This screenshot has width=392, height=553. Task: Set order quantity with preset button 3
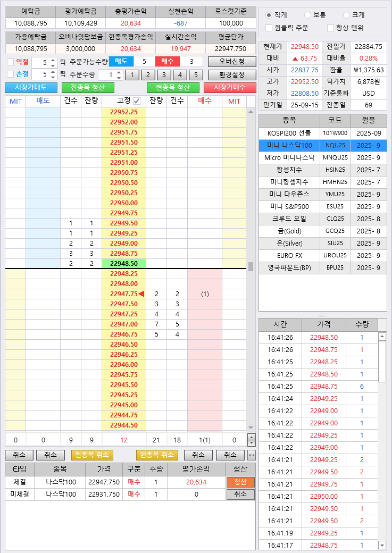(x=164, y=75)
